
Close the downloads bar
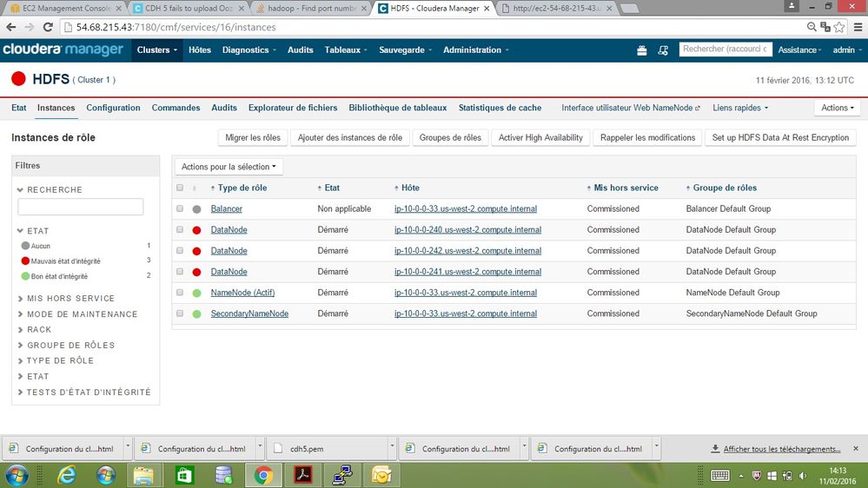tap(856, 448)
